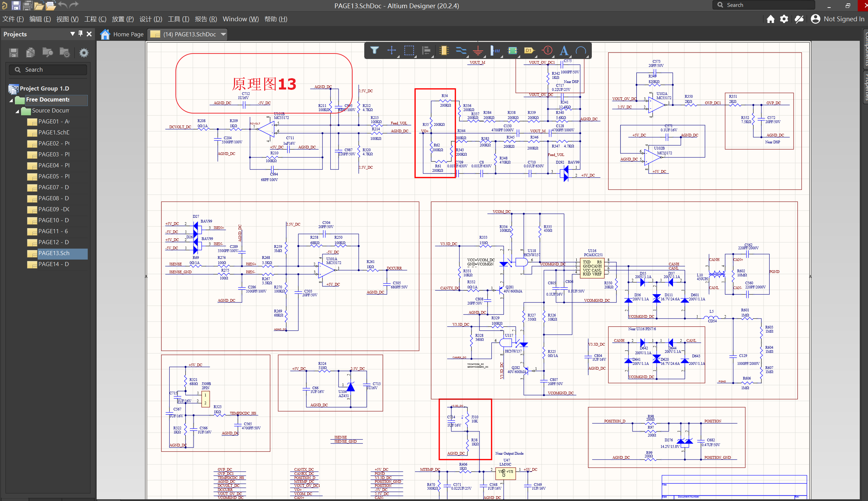This screenshot has width=868, height=501.
Task: Click the 原理图13 title text
Action: point(264,84)
